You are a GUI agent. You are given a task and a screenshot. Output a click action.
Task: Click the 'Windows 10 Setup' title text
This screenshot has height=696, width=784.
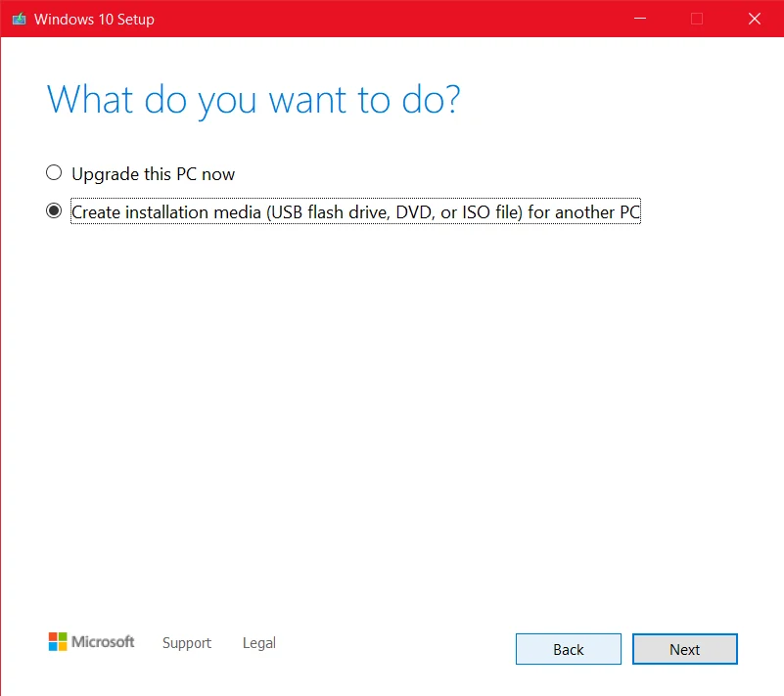coord(94,20)
